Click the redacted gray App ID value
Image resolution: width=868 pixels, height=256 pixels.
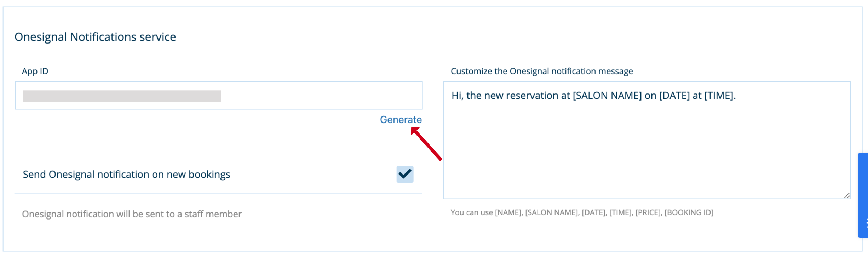point(122,96)
